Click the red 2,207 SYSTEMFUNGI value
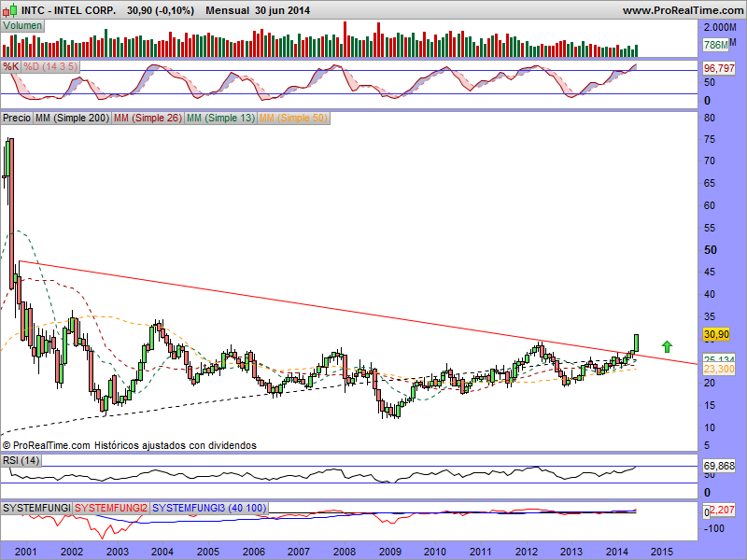747x560 pixels. coord(722,510)
